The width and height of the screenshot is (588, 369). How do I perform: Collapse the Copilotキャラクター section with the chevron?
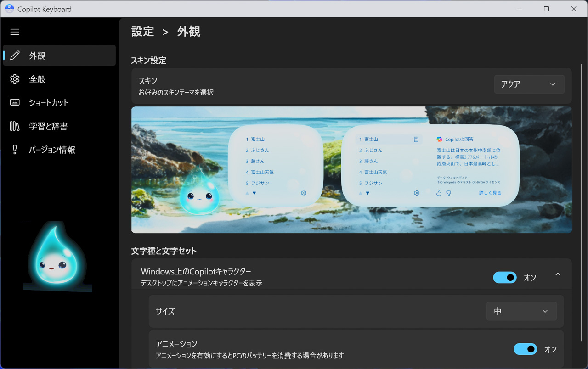coord(558,274)
